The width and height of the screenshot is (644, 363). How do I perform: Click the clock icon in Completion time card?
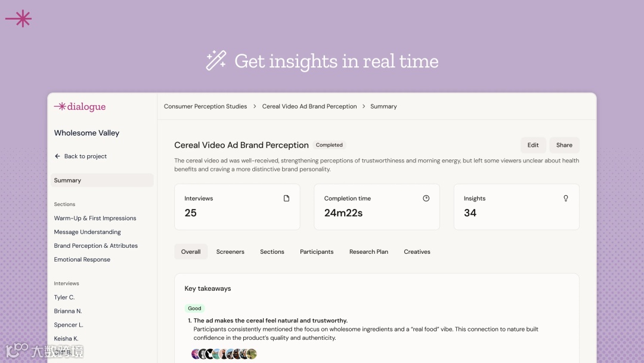tap(426, 198)
